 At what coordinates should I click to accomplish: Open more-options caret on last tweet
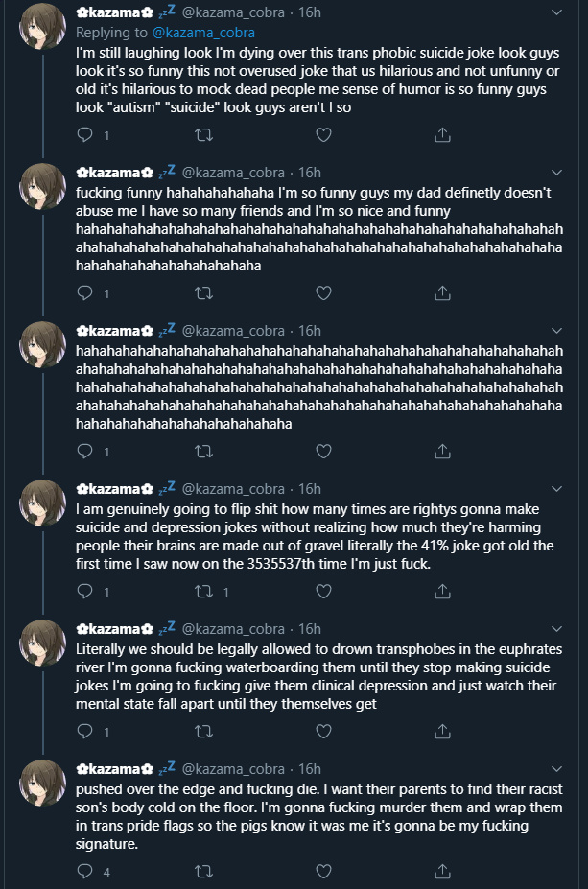click(556, 769)
